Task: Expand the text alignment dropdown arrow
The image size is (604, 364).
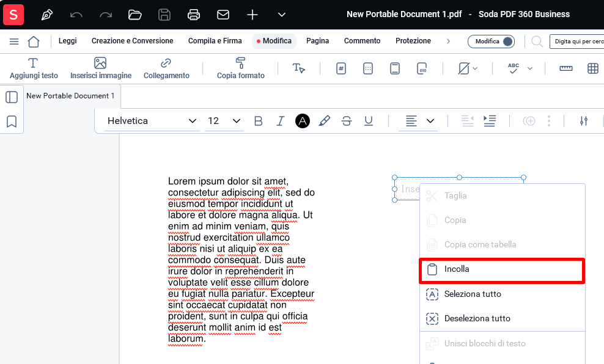Action: [x=430, y=121]
